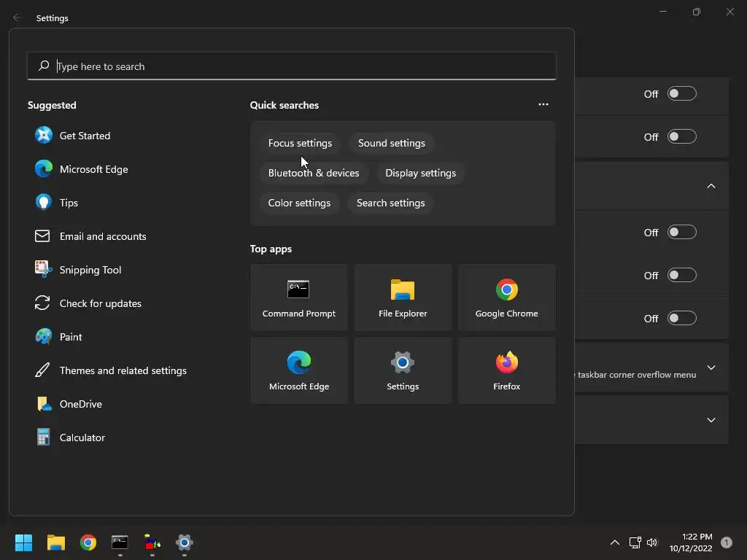Launch Microsoft Edge tile in Top apps
Screen dimensions: 747x560
298,370
